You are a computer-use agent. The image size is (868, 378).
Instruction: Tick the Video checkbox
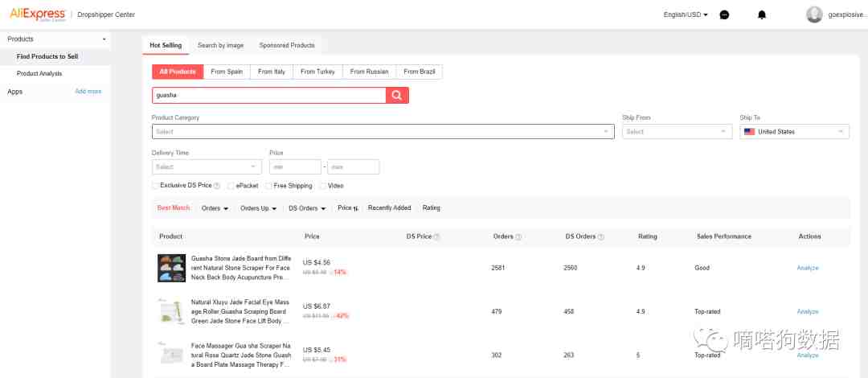pos(323,186)
